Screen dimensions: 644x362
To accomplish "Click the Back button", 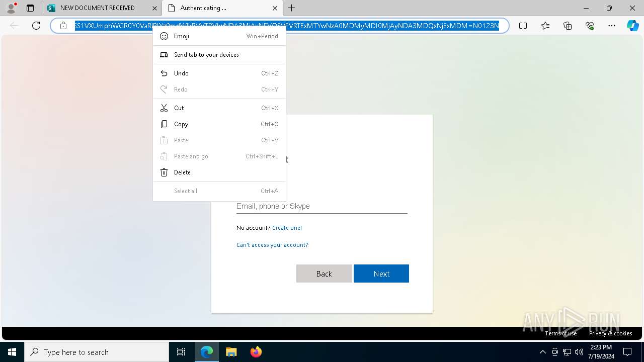I will [x=324, y=274].
